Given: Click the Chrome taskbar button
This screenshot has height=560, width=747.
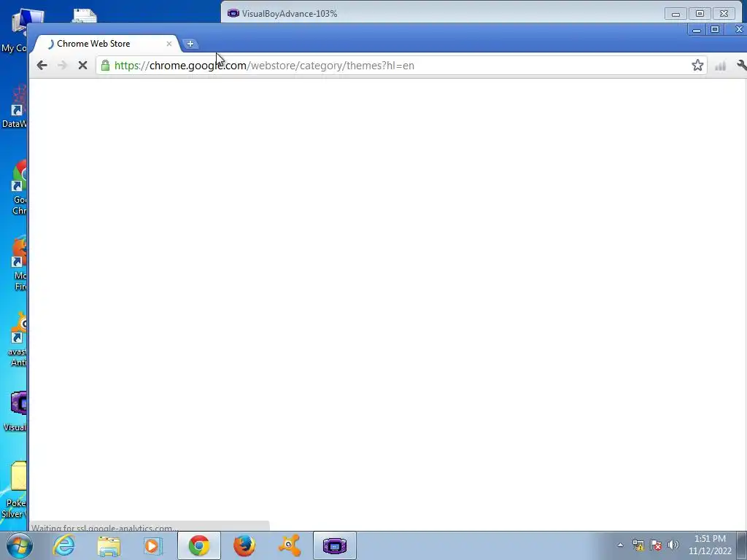Looking at the screenshot, I should click(199, 545).
